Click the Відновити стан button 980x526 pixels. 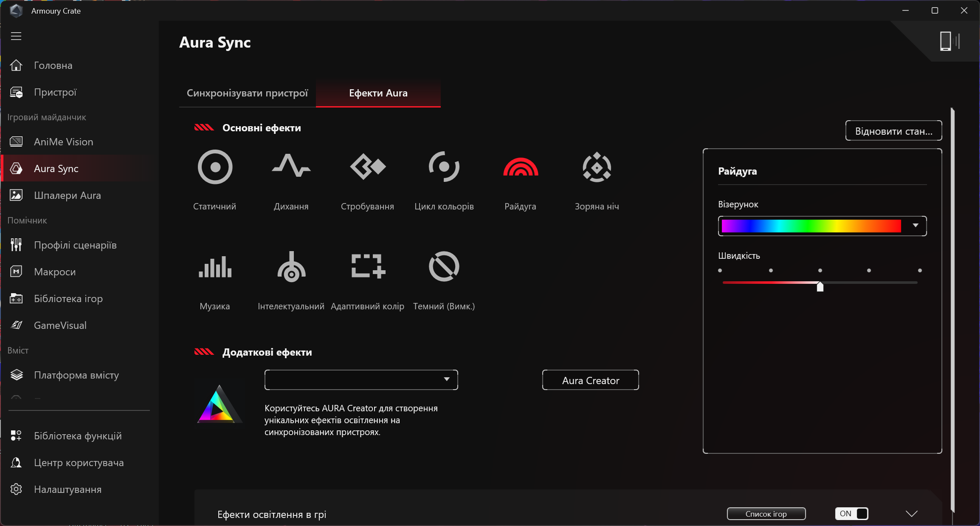(893, 131)
